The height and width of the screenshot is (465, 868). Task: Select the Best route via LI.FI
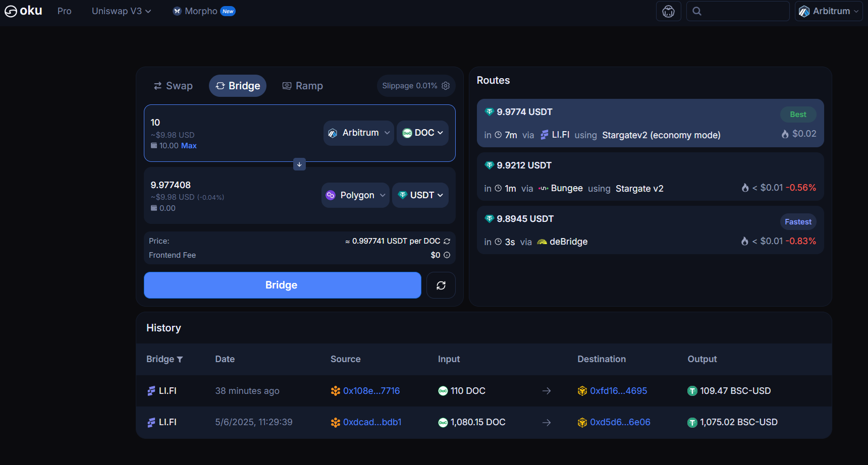pyautogui.click(x=650, y=123)
